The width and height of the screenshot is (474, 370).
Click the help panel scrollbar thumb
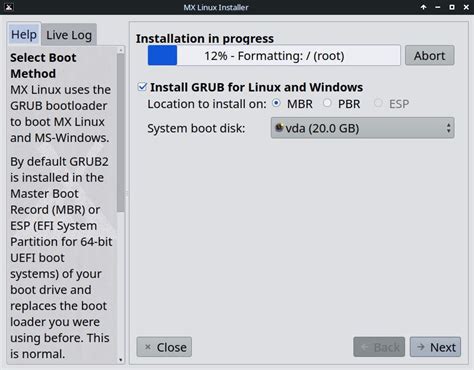(121, 133)
